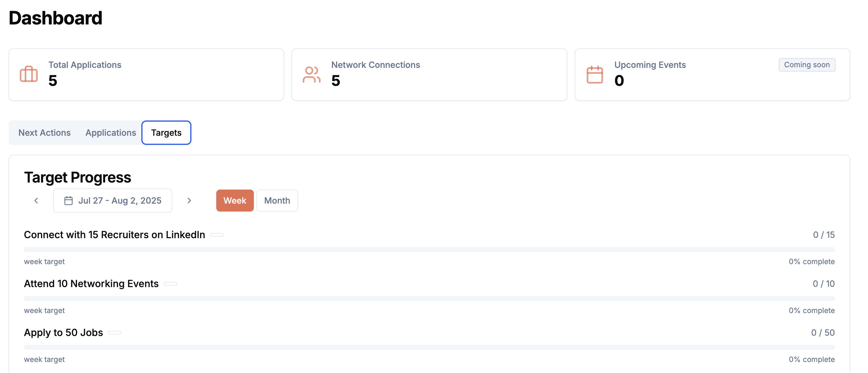
Task: Click the Coming soon badge
Action: [807, 64]
